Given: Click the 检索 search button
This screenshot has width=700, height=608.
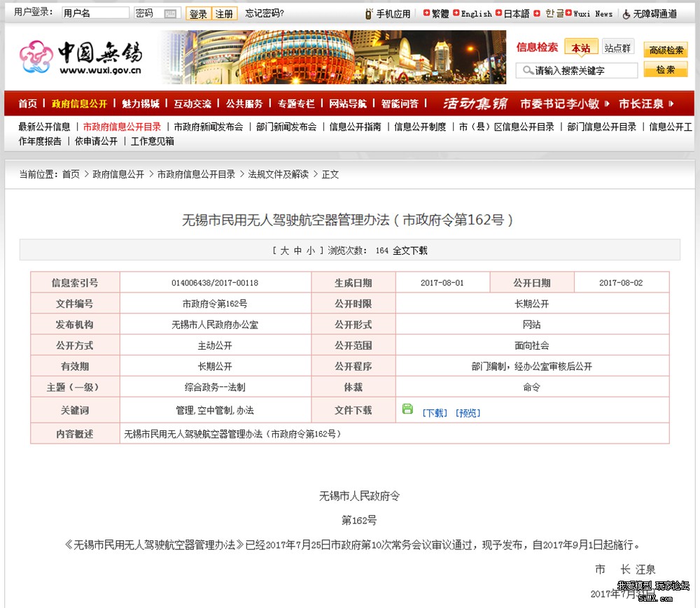Looking at the screenshot, I should click(665, 69).
